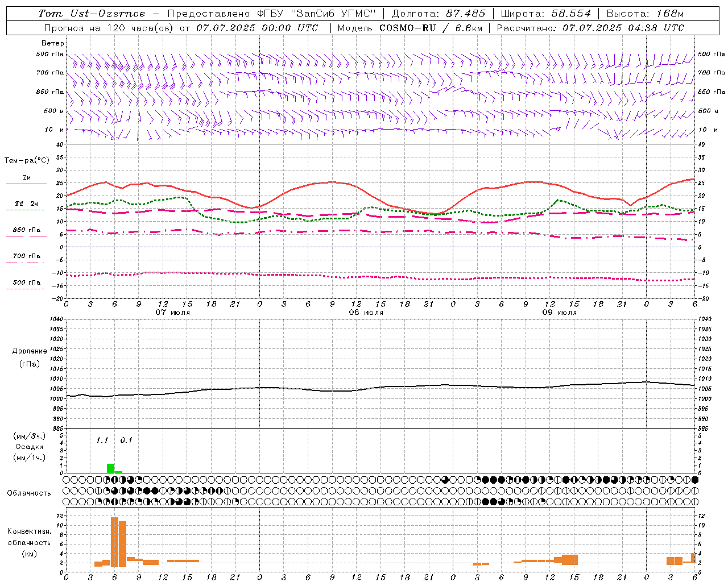Click the (мм/1ч.) precipitation unit label

coord(30,457)
